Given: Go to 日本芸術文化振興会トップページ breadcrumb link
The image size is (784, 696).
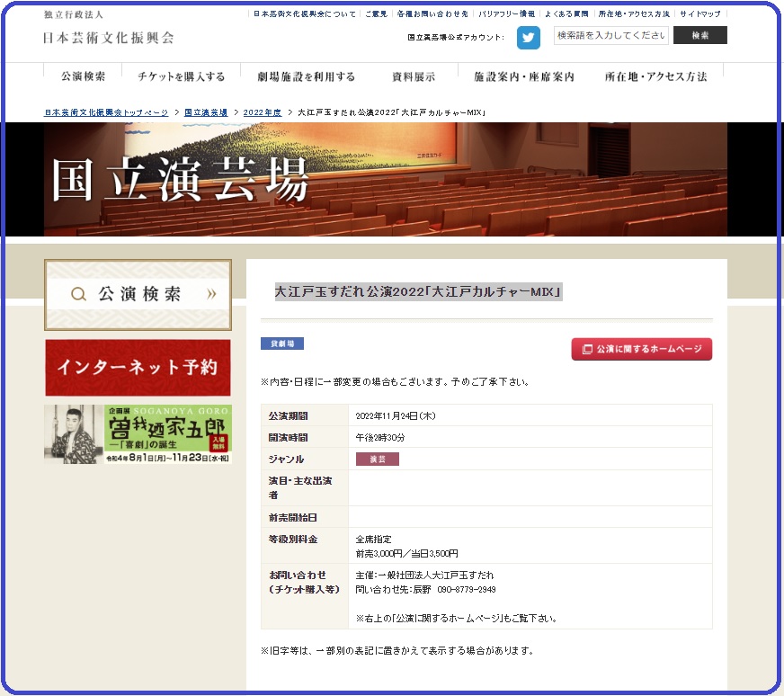Looking at the screenshot, I should pos(106,112).
